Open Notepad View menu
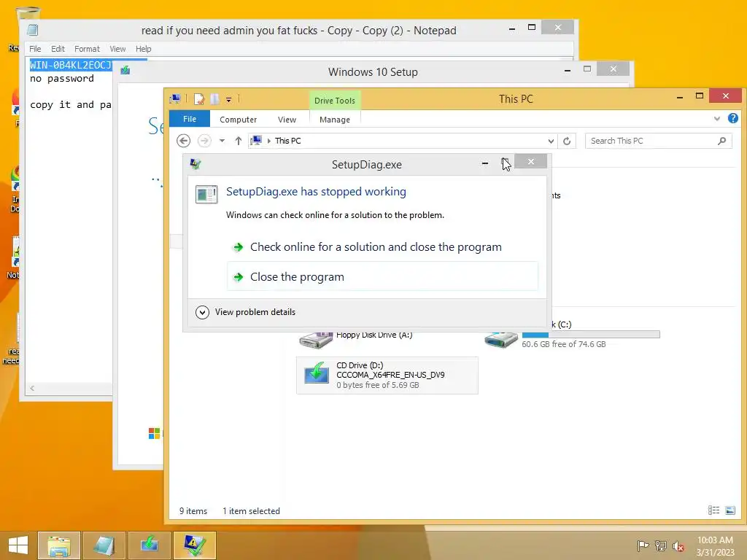The height and width of the screenshot is (560, 747). [x=117, y=49]
